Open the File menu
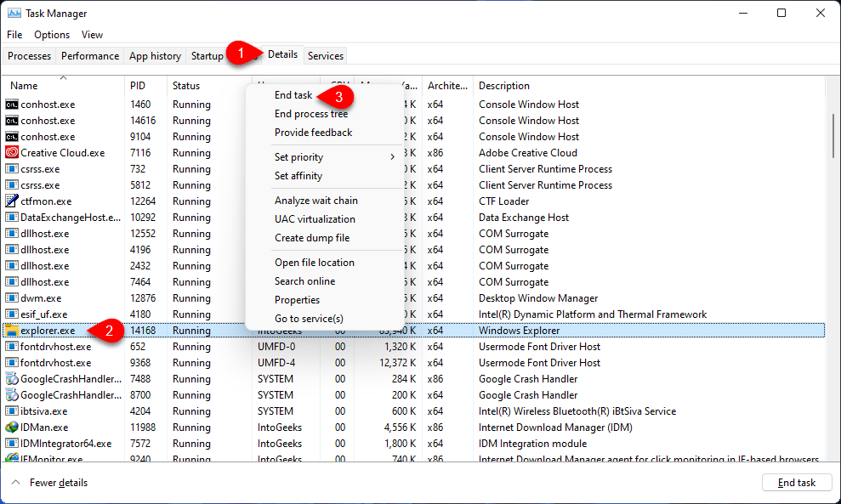Image resolution: width=841 pixels, height=504 pixels. pos(14,34)
